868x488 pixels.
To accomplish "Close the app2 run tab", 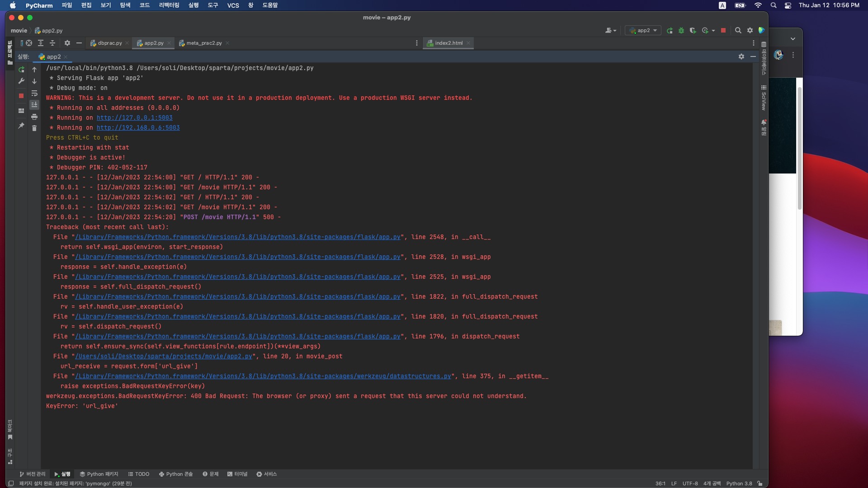I will click(66, 57).
